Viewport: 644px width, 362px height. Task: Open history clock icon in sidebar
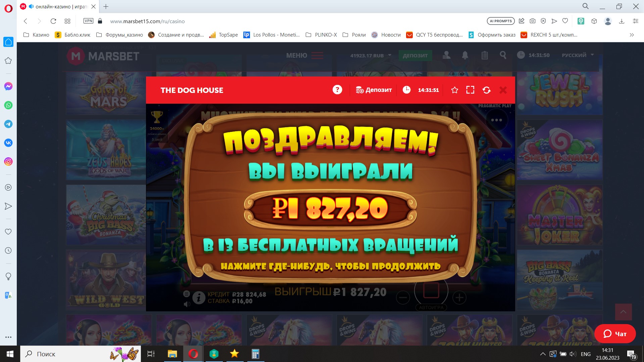pos(8,251)
